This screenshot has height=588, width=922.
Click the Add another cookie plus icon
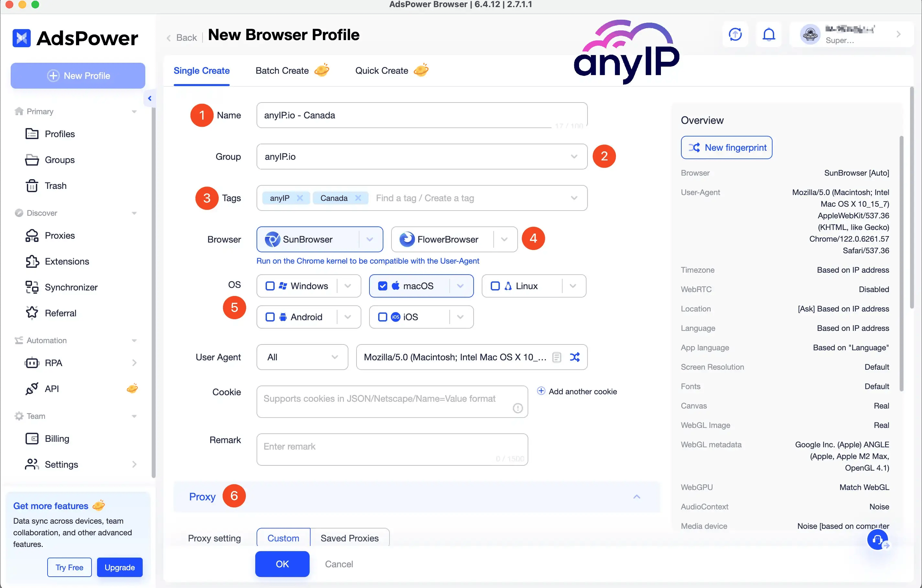pos(541,391)
